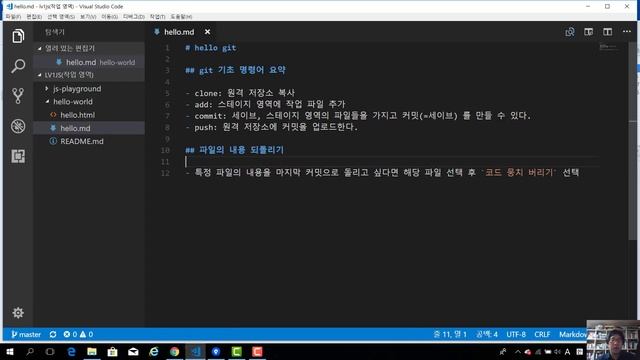Open the Source Control view icon
The image size is (640, 360).
[x=18, y=96]
